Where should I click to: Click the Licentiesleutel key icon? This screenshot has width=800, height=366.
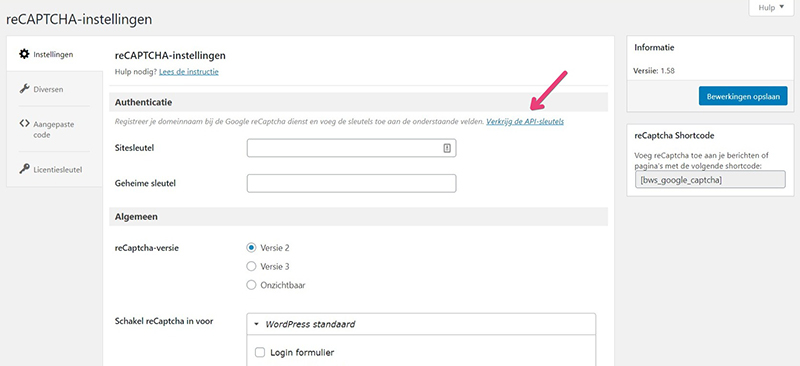click(x=24, y=169)
